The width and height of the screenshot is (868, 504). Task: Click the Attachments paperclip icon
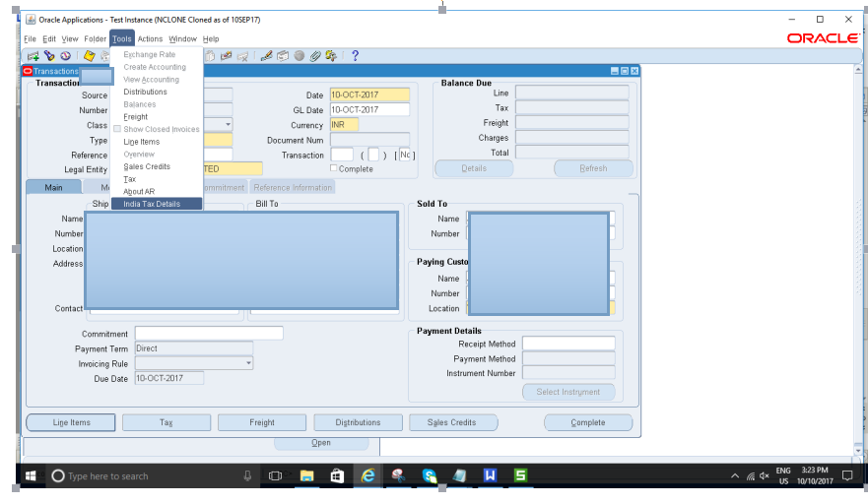click(x=315, y=56)
